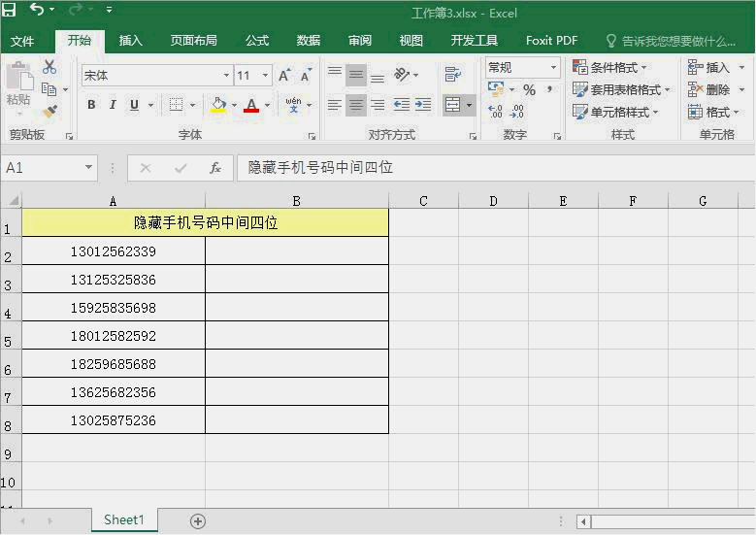Click the 删除 cells button
756x535 pixels.
click(708, 89)
